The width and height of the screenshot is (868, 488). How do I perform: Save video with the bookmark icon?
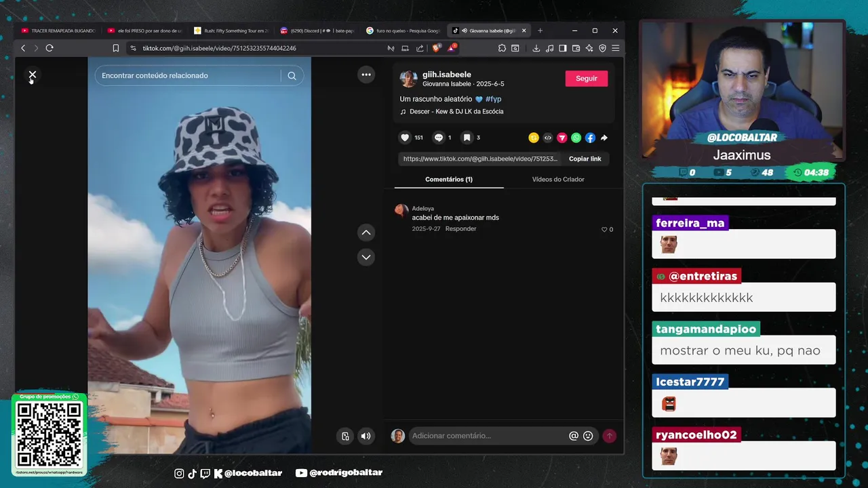[467, 138]
